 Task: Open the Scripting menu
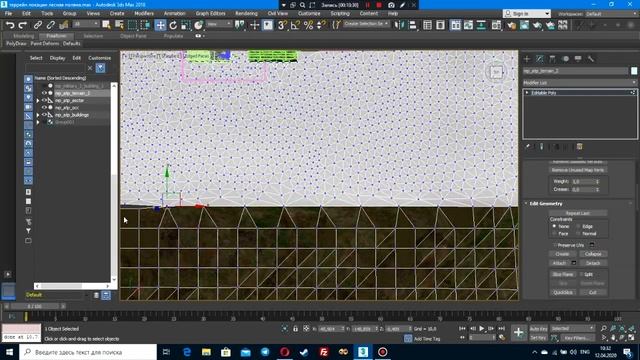[340, 13]
